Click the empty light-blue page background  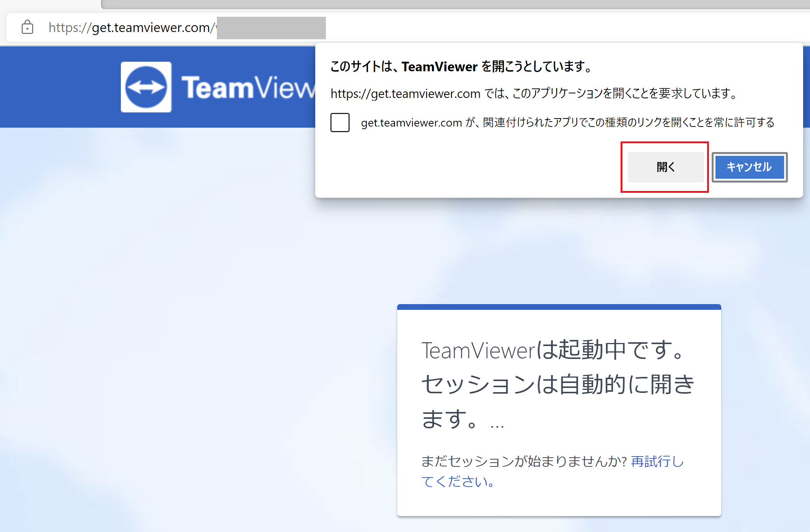tap(191, 305)
